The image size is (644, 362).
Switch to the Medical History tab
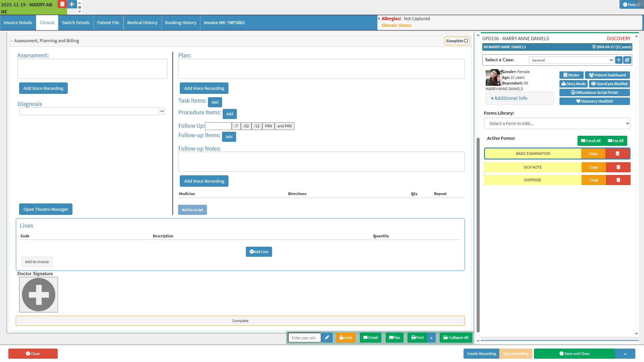[x=142, y=23]
